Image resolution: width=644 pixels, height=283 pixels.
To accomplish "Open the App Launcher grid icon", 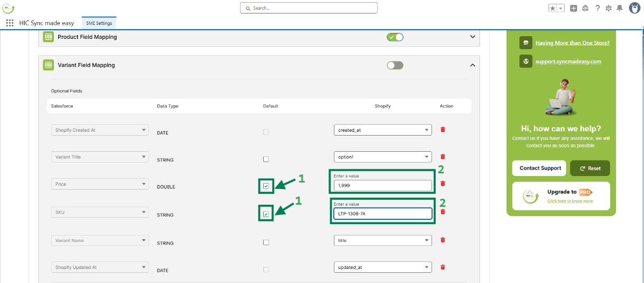I will point(10,23).
